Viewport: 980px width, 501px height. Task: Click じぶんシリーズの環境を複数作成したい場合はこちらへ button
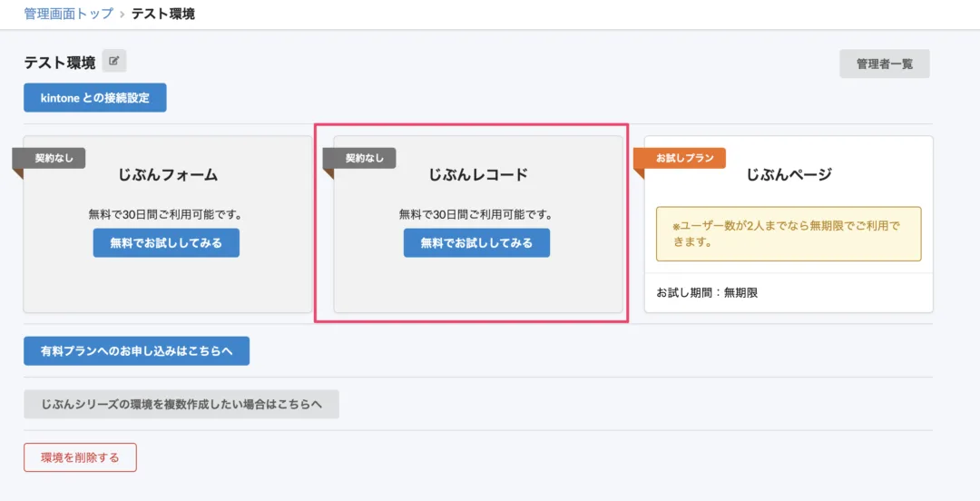[x=181, y=404]
